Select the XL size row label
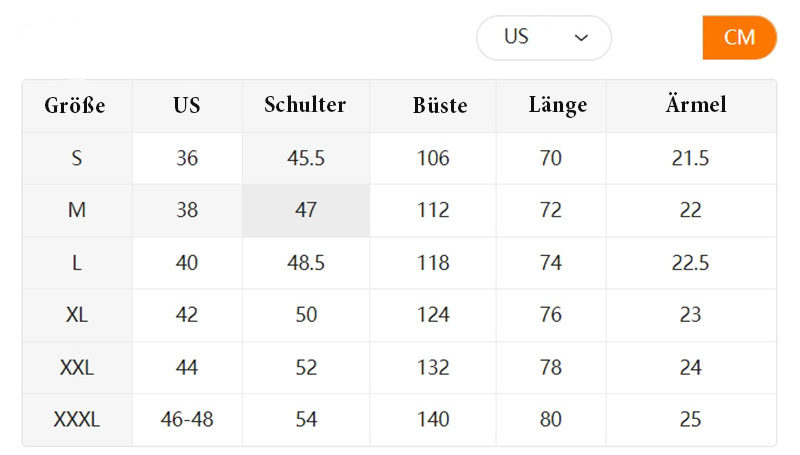 click(77, 315)
